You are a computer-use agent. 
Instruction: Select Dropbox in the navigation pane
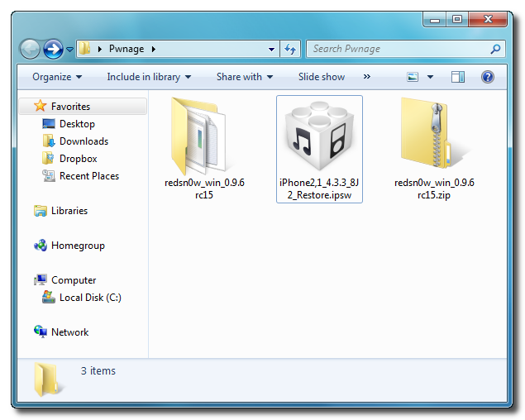click(78, 159)
